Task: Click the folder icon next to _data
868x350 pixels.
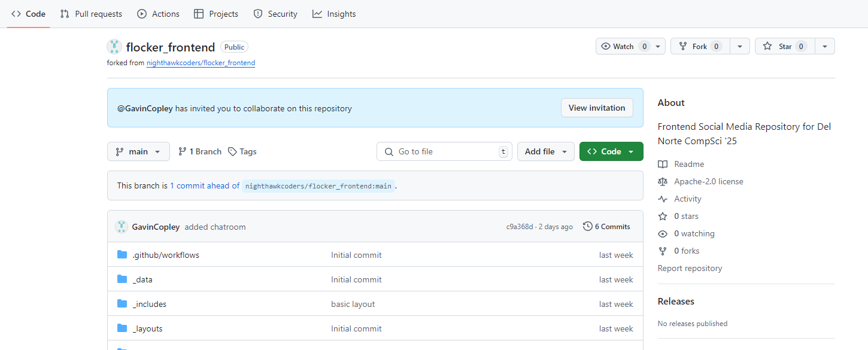Action: click(x=122, y=279)
